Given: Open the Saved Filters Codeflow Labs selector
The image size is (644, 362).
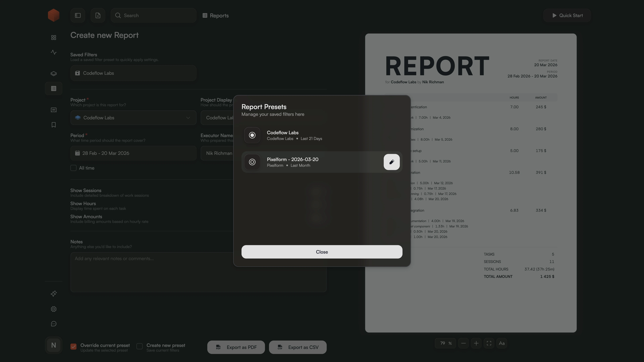Looking at the screenshot, I should [x=133, y=73].
